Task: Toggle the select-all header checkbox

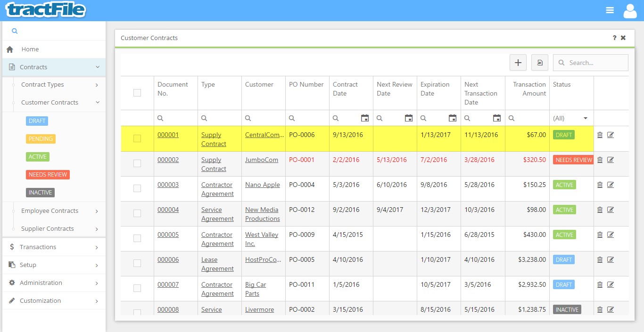Action: [x=137, y=93]
